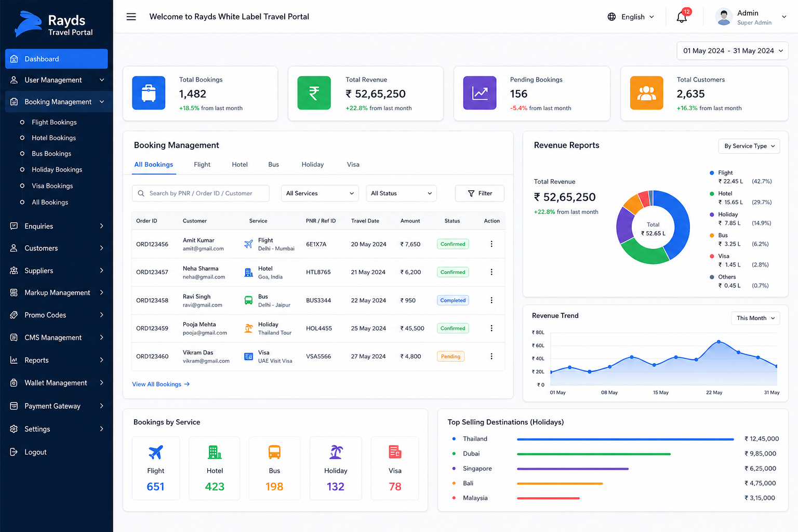Viewport: 798px width, 532px height.
Task: Open the This Month trend dropdown
Action: click(755, 318)
